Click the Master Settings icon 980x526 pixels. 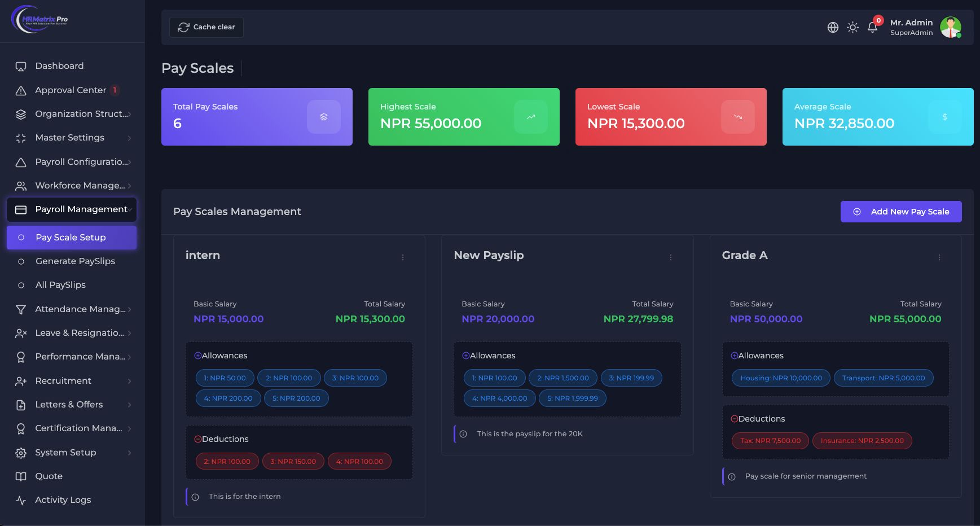coord(21,138)
